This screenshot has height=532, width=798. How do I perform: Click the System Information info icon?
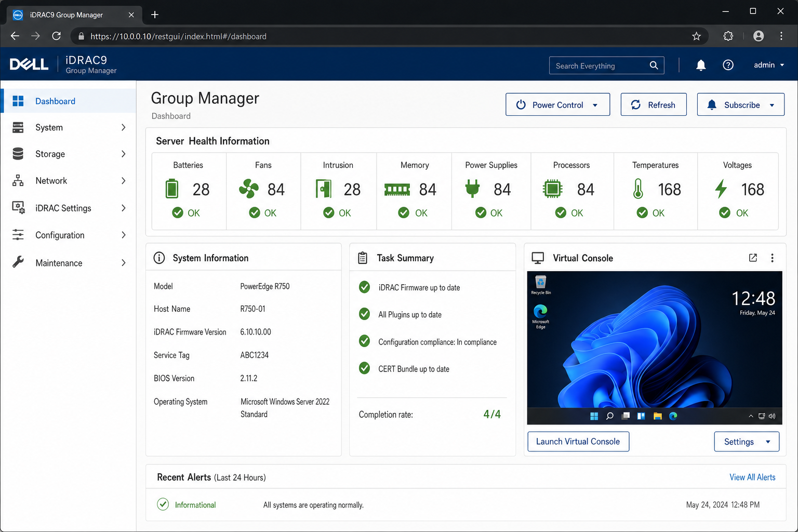coord(159,258)
